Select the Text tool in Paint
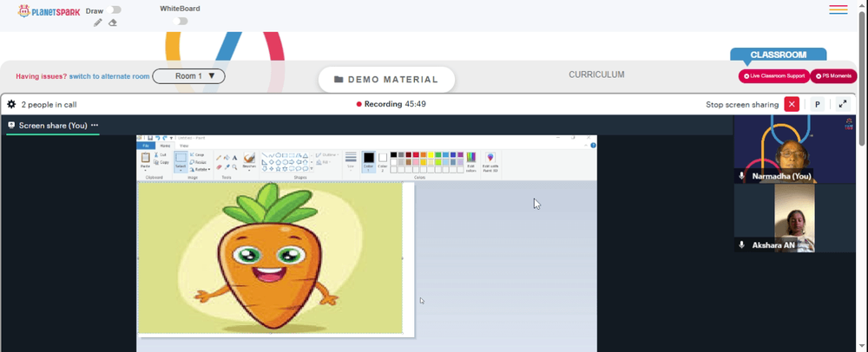 coord(234,158)
